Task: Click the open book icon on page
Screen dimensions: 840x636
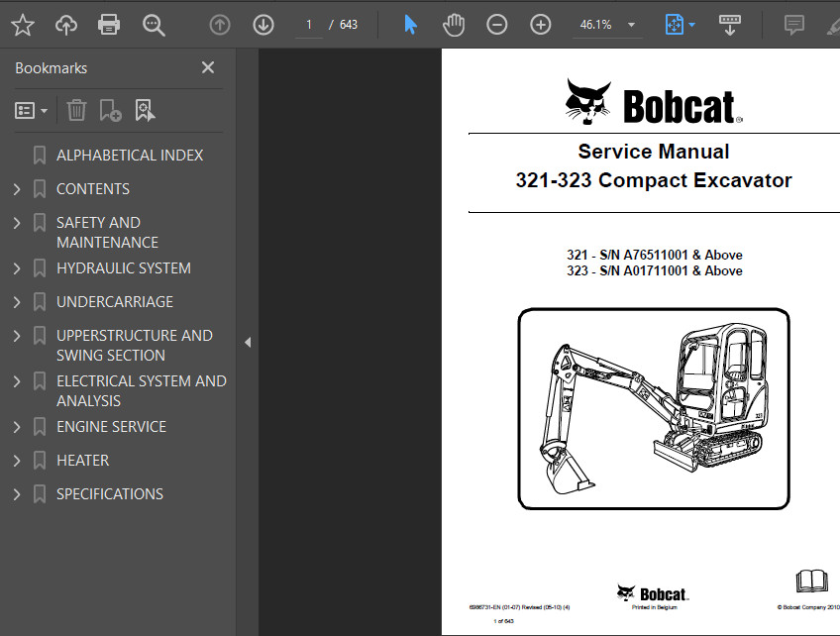Action: [811, 582]
